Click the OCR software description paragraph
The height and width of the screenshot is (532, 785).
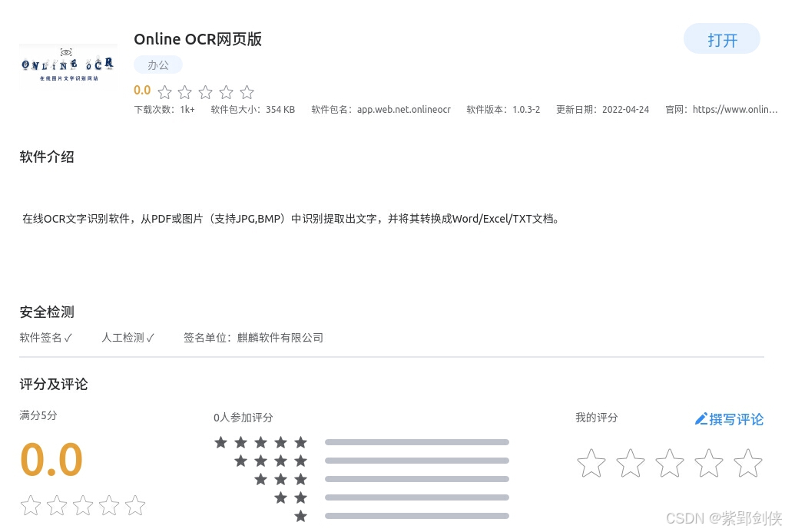tap(290, 219)
